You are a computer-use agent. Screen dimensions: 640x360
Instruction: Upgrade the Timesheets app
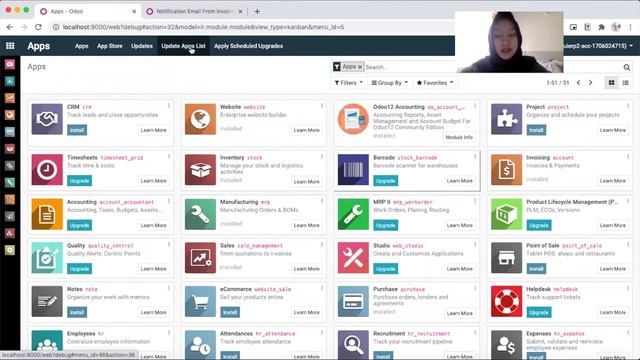point(79,181)
